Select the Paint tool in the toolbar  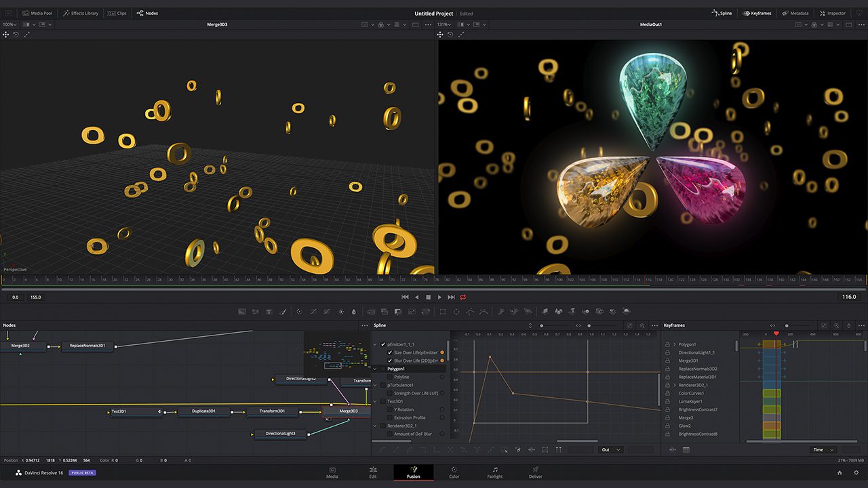282,312
